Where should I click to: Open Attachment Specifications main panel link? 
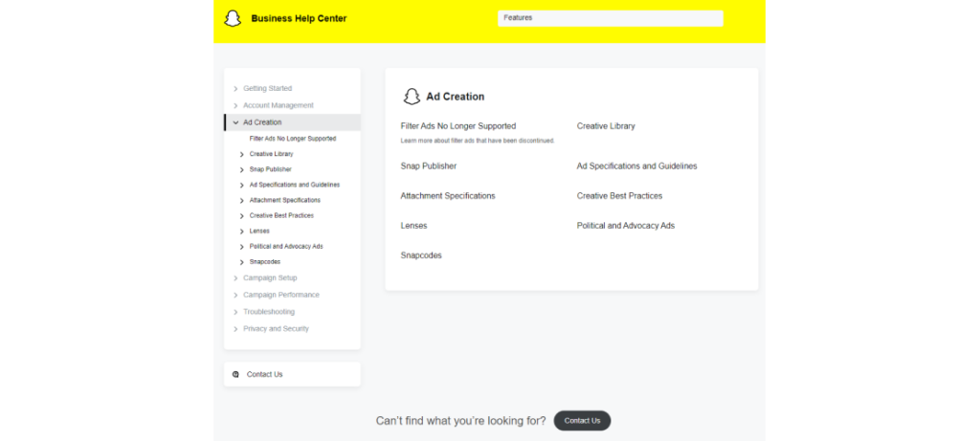[448, 196]
